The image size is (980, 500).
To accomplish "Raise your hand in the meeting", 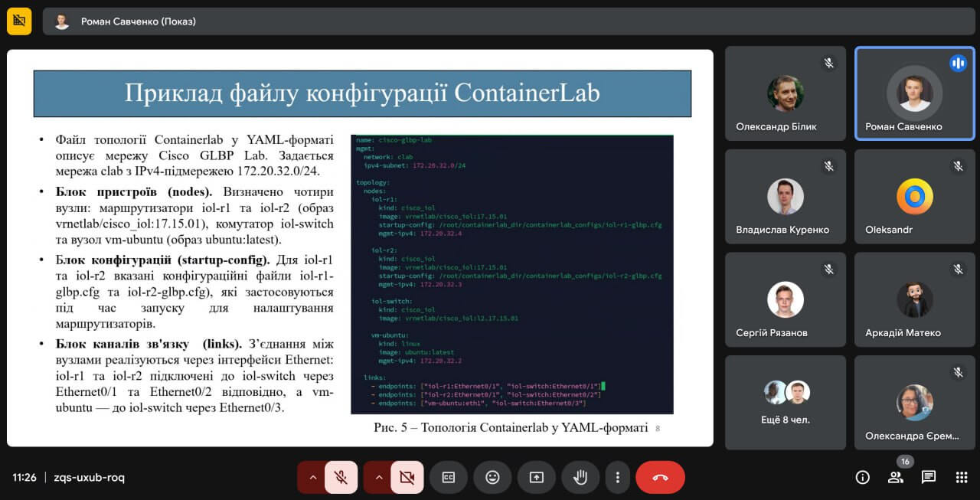I will pos(580,477).
